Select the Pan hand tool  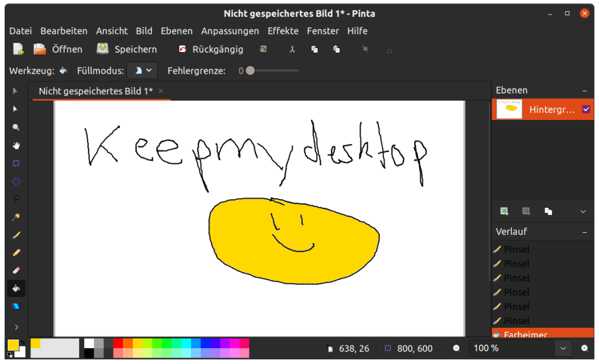pos(16,145)
